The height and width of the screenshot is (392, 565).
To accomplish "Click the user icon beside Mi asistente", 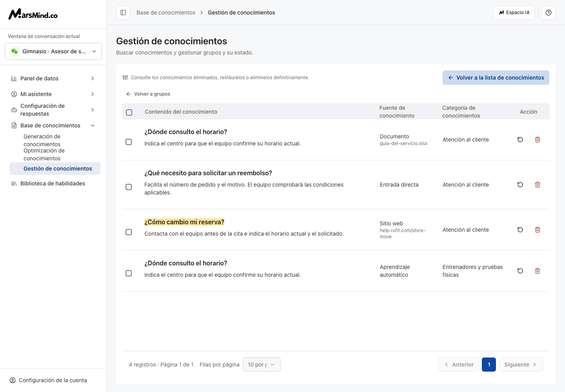I will pyautogui.click(x=14, y=94).
